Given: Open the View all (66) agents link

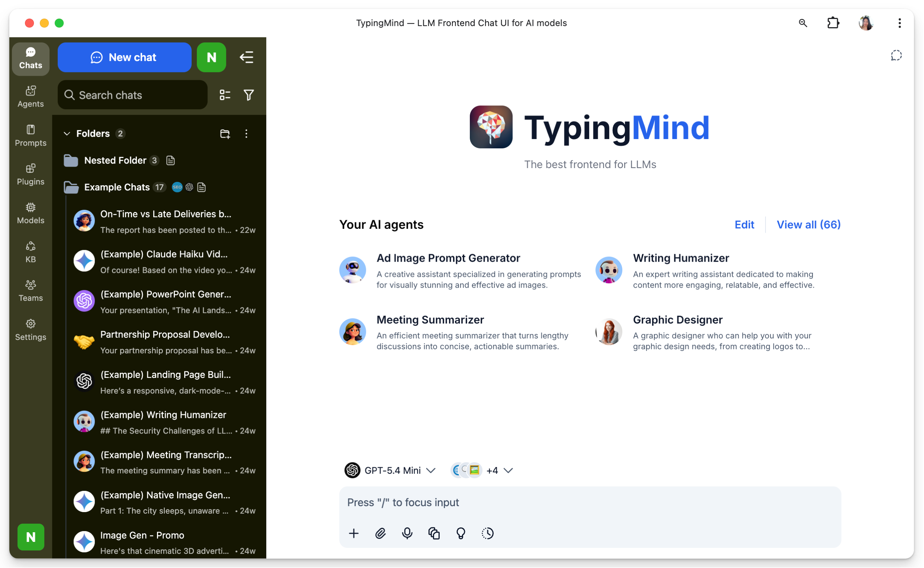Looking at the screenshot, I should [x=808, y=225].
